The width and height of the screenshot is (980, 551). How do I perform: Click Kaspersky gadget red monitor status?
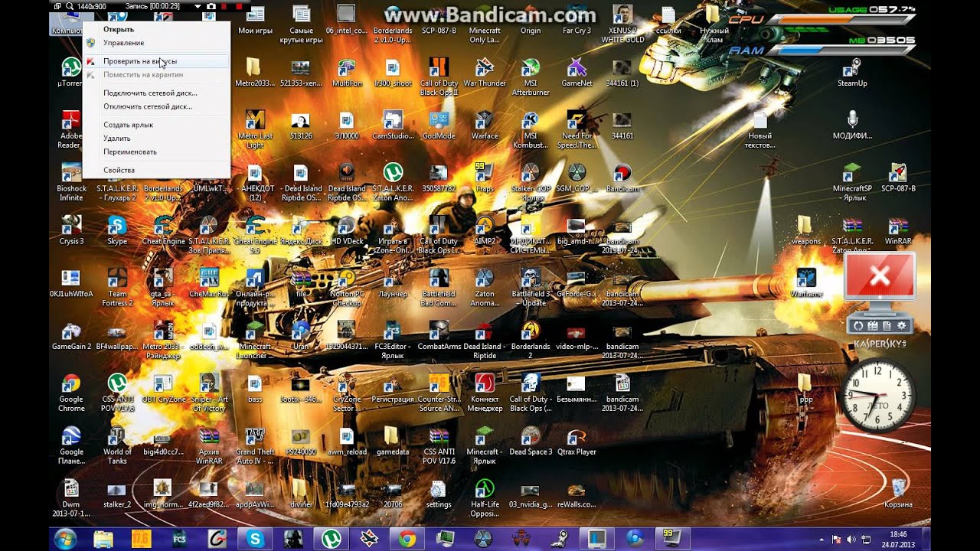pos(880,276)
